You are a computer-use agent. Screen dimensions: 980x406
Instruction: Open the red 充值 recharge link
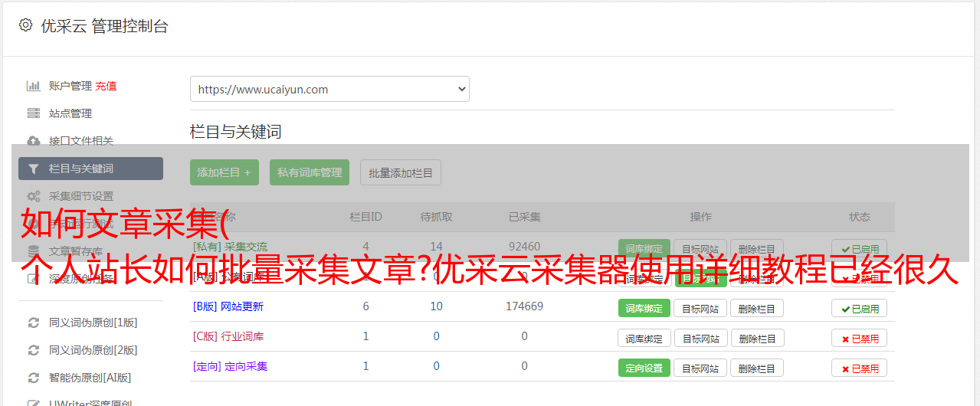(107, 86)
